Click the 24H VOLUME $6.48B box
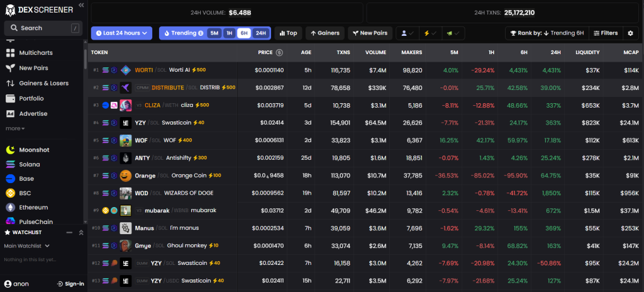Screen dimensions: 644x292 point(226,13)
